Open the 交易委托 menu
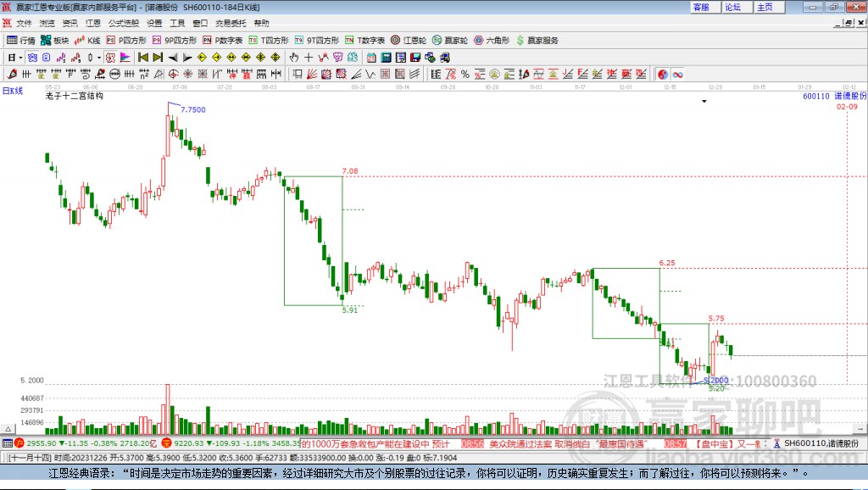Screen dimensions: 868x490 [x=231, y=23]
